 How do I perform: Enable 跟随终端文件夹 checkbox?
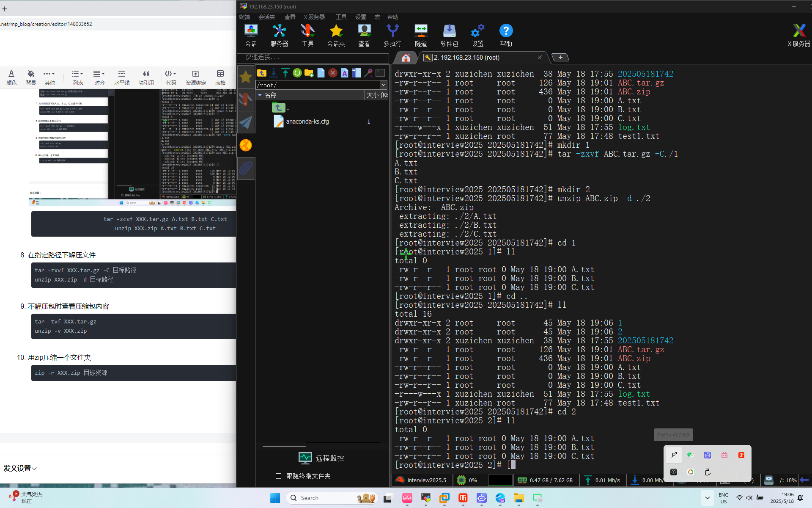point(278,476)
